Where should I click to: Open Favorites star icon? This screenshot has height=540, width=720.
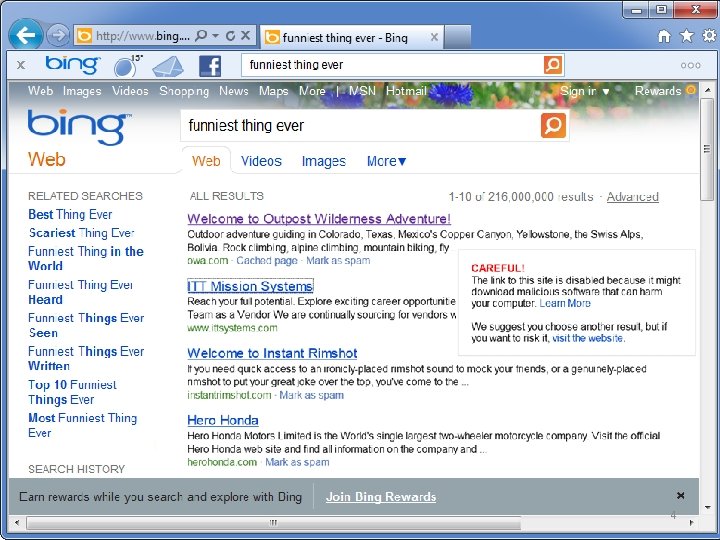[x=687, y=35]
